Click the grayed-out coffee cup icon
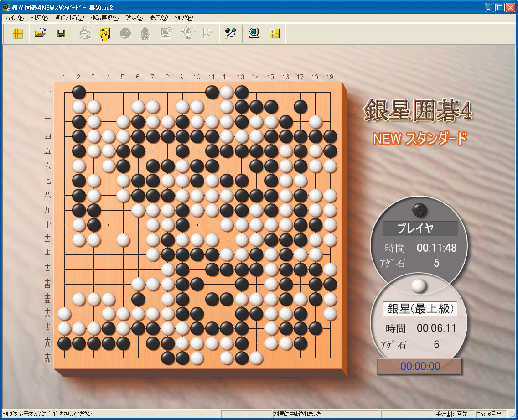The height and width of the screenshot is (420, 518). tap(85, 33)
